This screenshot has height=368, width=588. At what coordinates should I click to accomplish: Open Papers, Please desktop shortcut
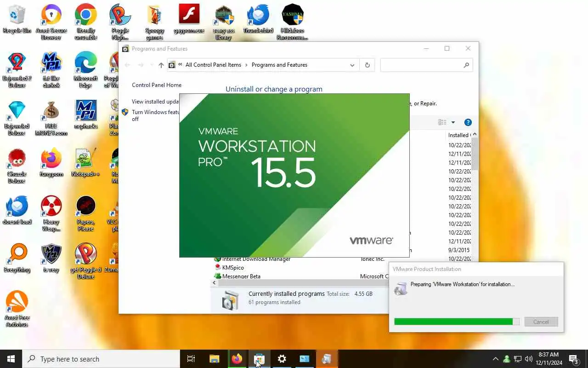click(x=85, y=213)
